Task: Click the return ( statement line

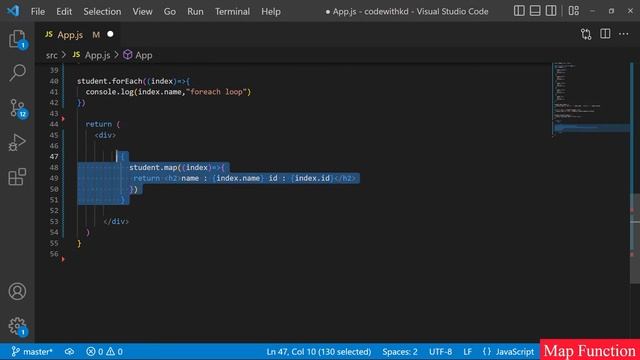Action: [103, 124]
